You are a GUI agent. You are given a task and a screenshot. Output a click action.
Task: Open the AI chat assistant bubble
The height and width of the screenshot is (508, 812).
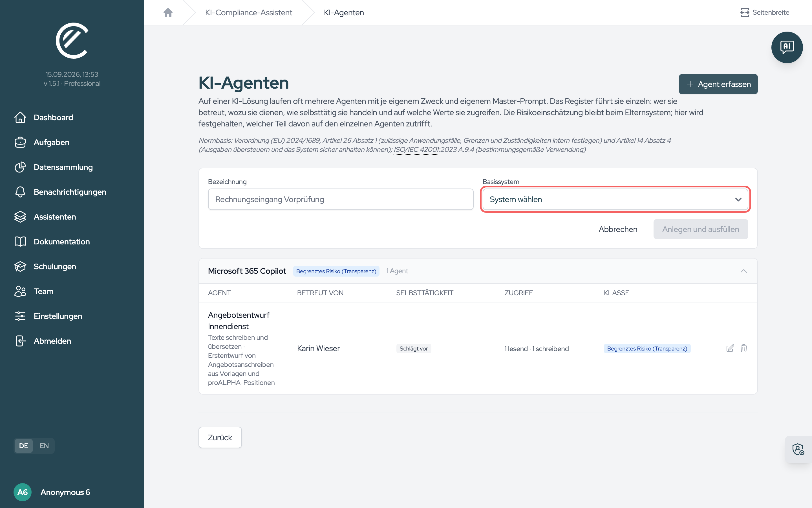(787, 47)
